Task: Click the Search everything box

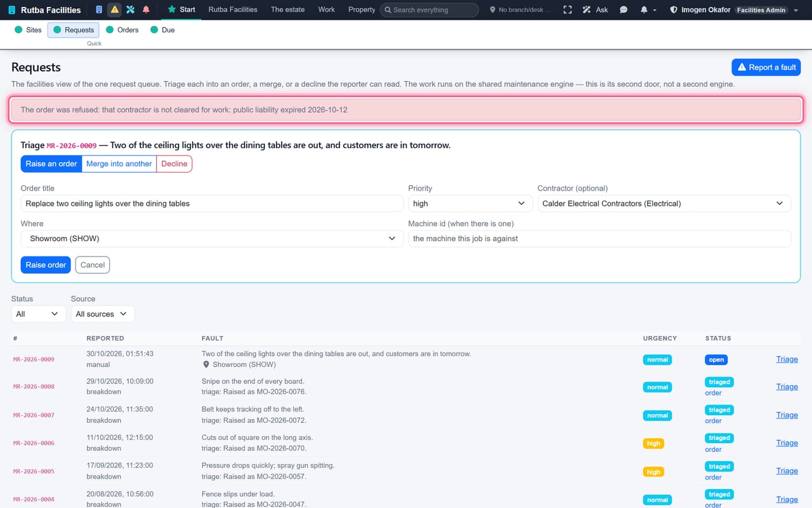Action: 429,10
